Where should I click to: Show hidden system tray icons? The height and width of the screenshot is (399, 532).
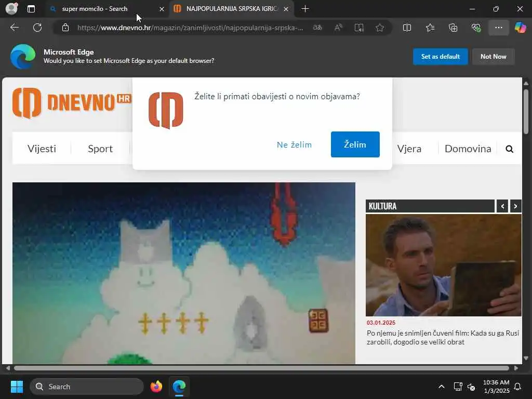441,387
